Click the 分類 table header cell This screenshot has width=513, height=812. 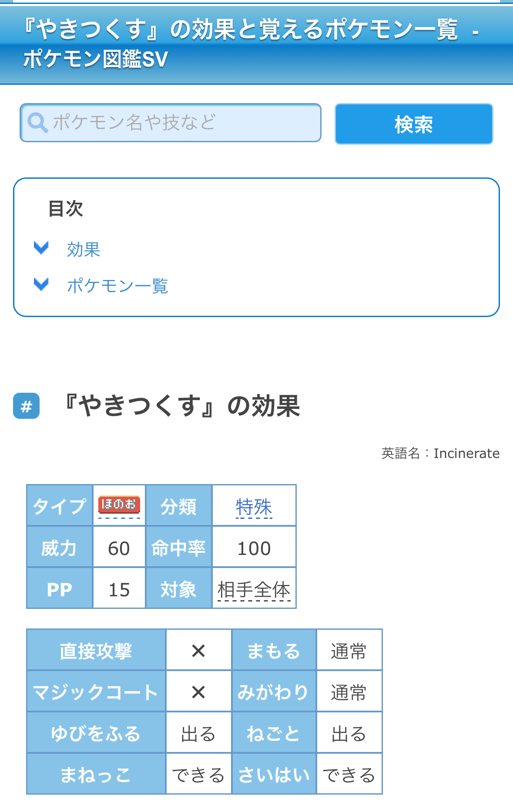point(178,506)
